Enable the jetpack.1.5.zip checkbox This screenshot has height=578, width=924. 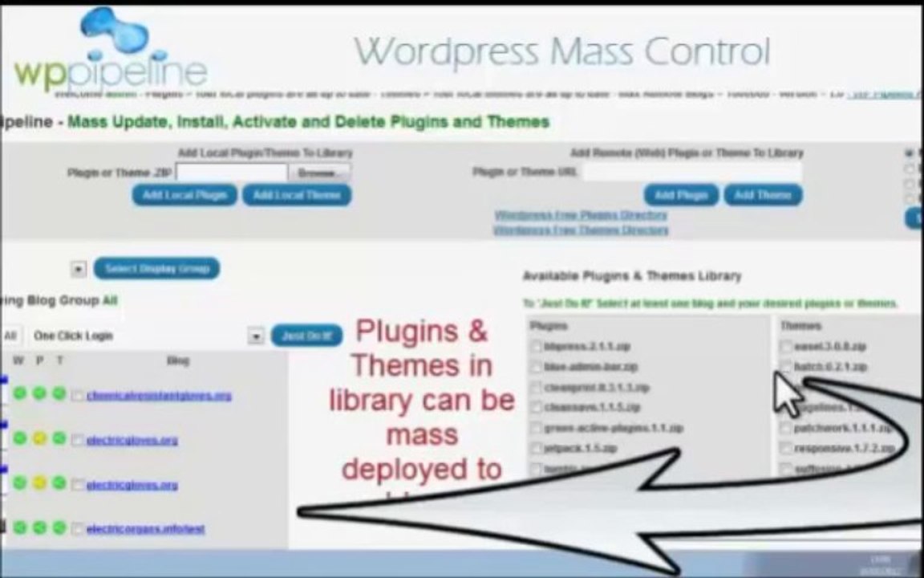(536, 449)
